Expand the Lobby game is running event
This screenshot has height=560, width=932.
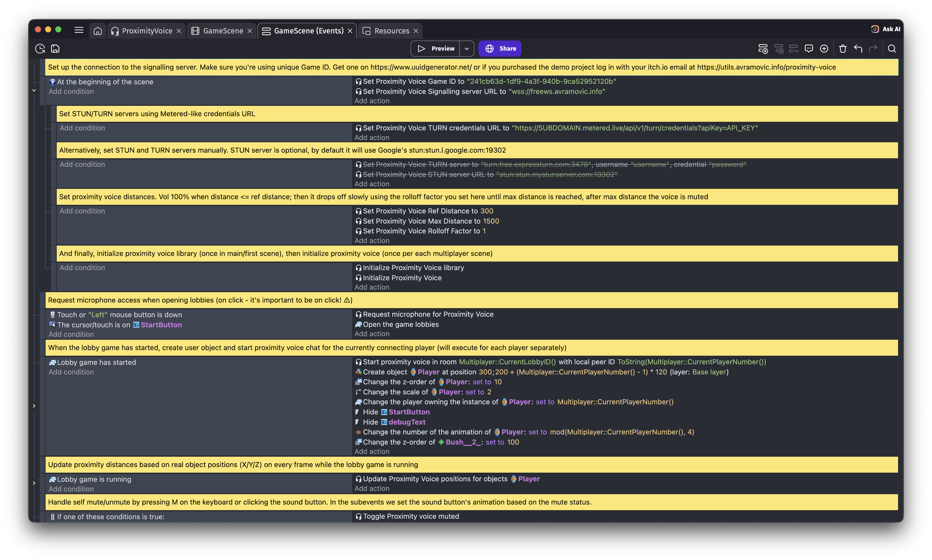pyautogui.click(x=34, y=483)
